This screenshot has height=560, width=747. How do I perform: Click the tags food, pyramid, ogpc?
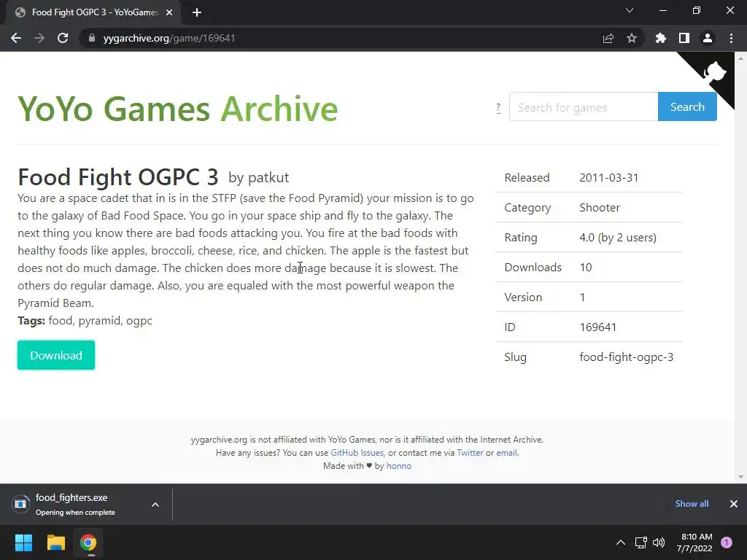click(x=100, y=321)
